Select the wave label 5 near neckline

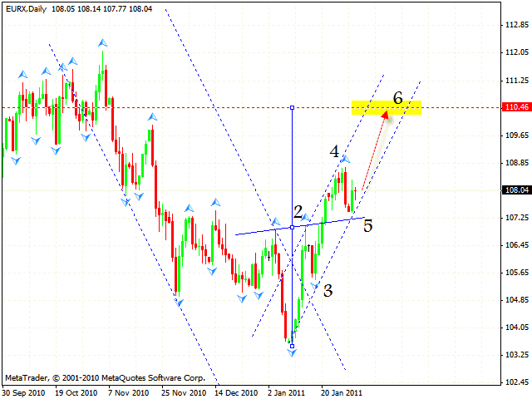click(x=367, y=226)
